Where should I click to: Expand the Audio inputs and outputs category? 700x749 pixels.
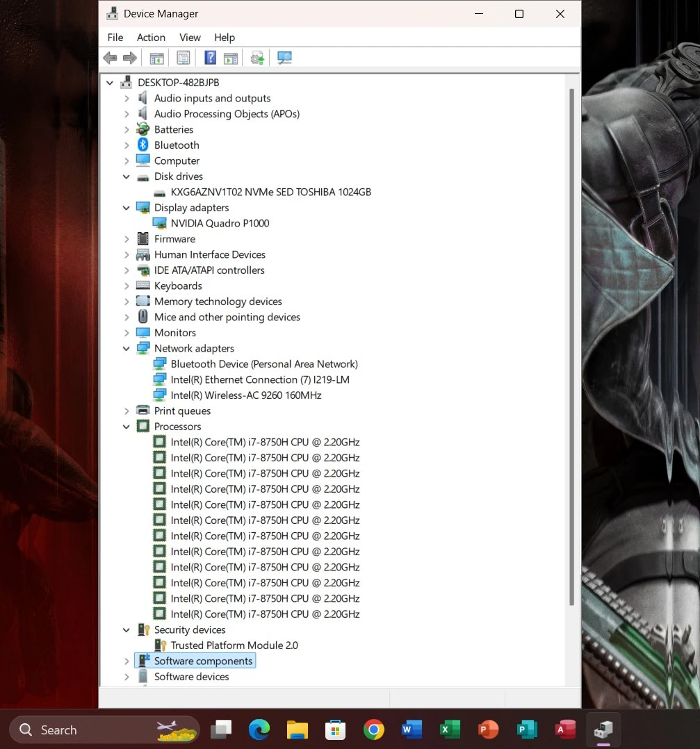point(127,99)
